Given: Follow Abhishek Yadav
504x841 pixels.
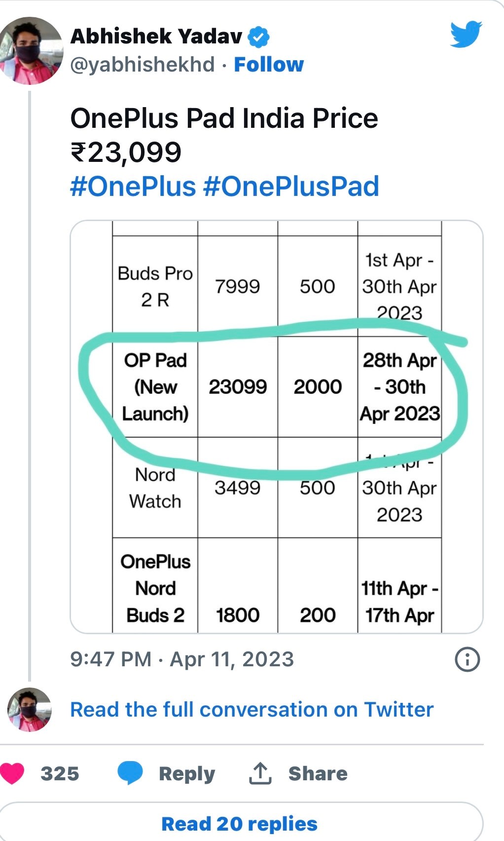Looking at the screenshot, I should [x=269, y=65].
